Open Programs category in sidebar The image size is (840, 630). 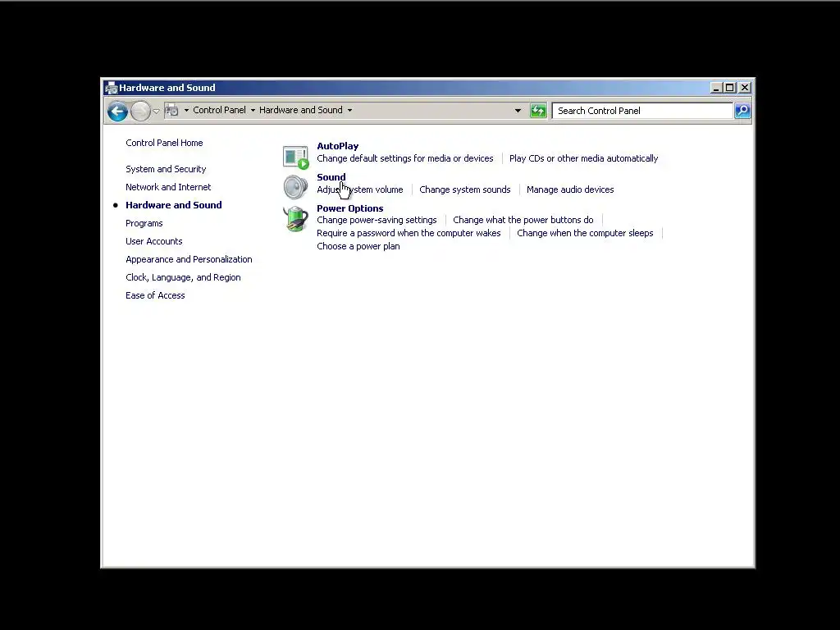pyautogui.click(x=144, y=223)
